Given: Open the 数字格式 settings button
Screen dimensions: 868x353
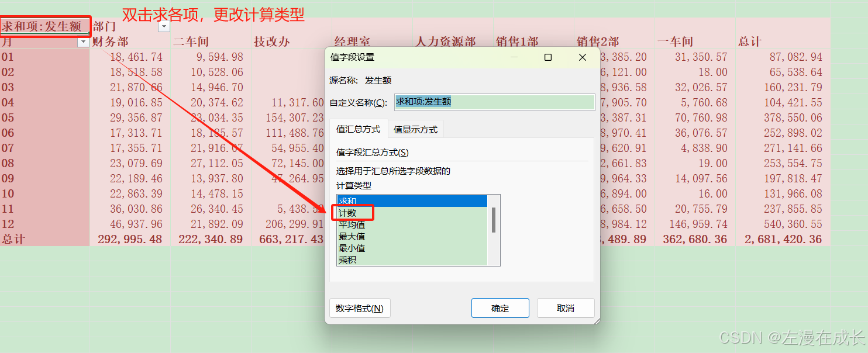Looking at the screenshot, I should tap(360, 309).
